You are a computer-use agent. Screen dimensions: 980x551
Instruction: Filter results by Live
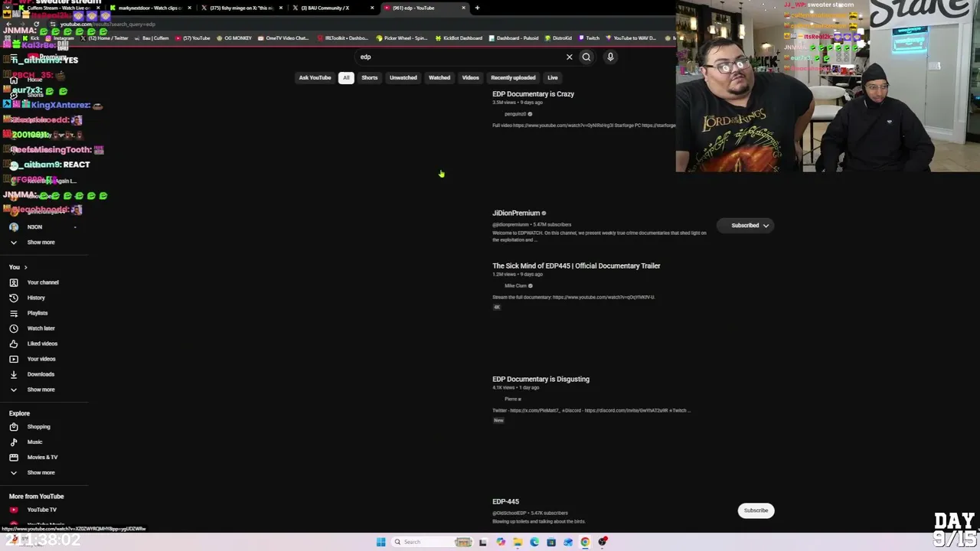[x=553, y=77]
